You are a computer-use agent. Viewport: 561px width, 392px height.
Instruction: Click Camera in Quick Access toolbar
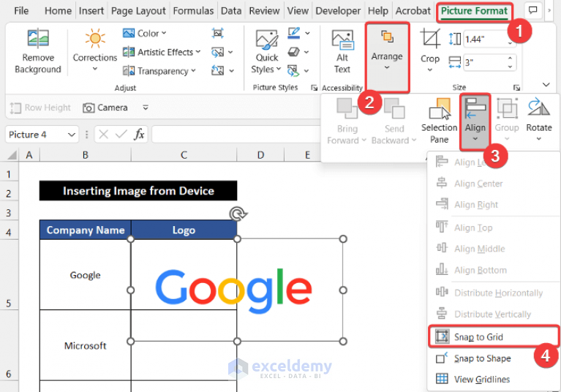(x=105, y=108)
